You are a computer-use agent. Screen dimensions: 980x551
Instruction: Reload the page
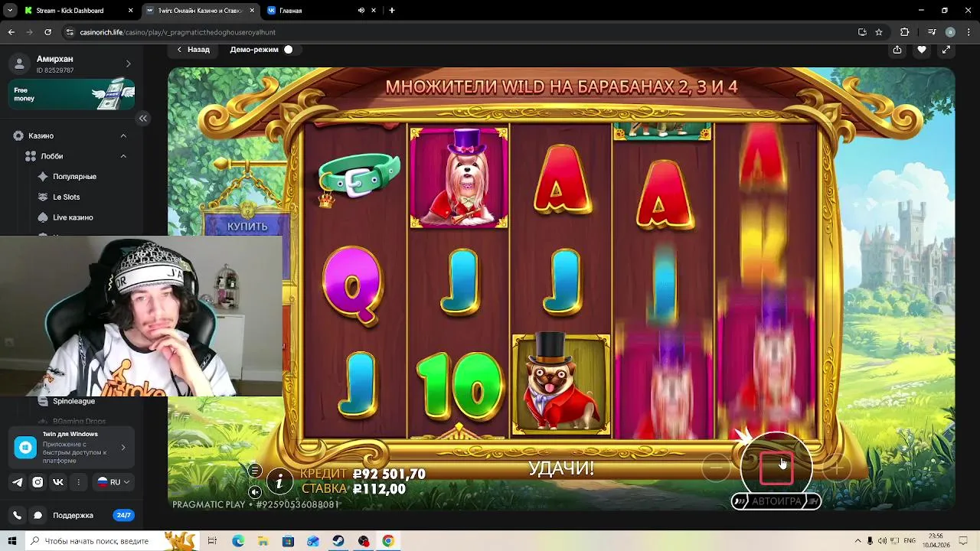click(x=47, y=32)
